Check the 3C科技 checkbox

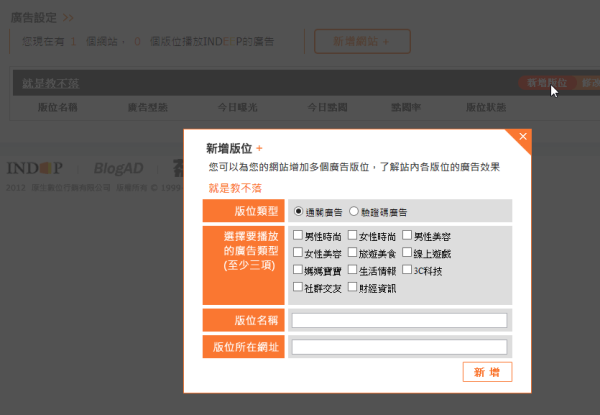pyautogui.click(x=406, y=270)
